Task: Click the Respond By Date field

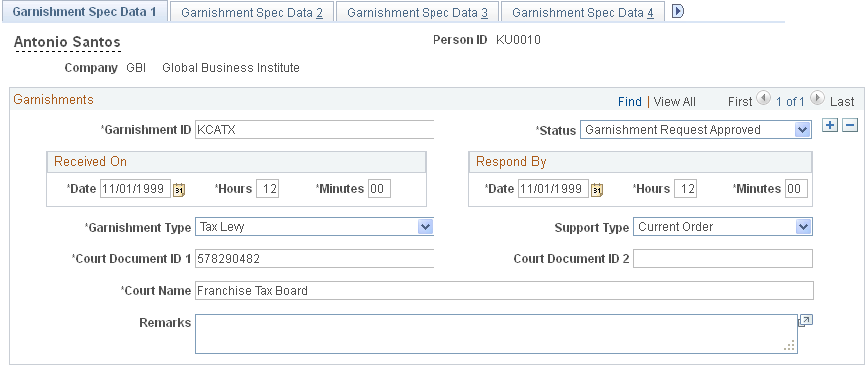Action: (554, 189)
